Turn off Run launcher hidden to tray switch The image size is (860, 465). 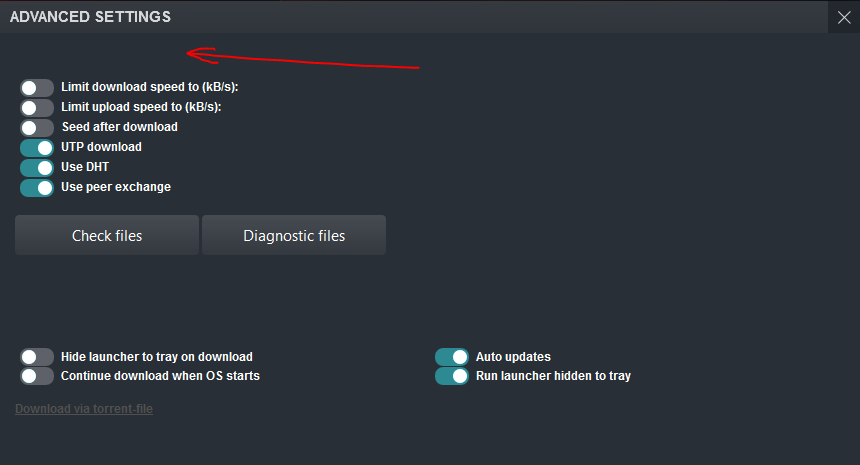452,376
